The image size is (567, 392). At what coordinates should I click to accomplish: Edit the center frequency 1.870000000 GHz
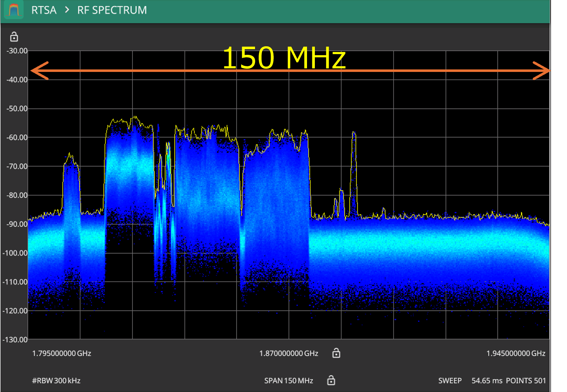point(288,354)
